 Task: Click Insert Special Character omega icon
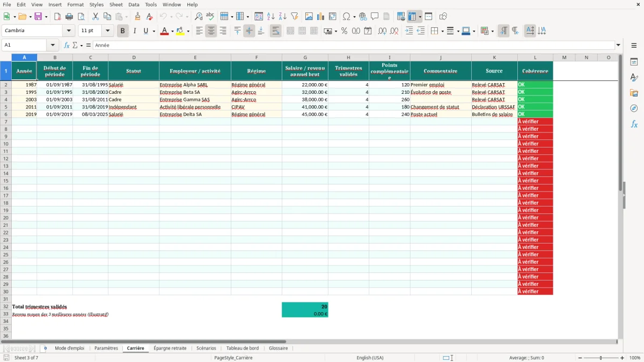click(x=347, y=16)
